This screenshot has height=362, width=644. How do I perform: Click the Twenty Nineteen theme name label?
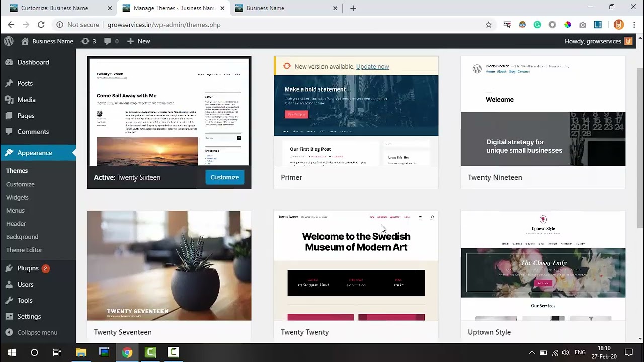(495, 177)
